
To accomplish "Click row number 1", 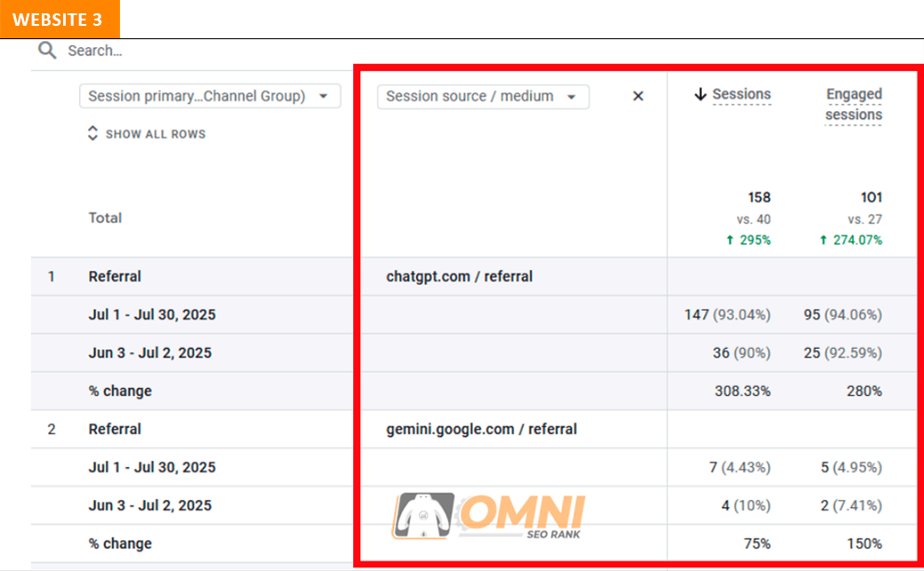I will tap(52, 277).
